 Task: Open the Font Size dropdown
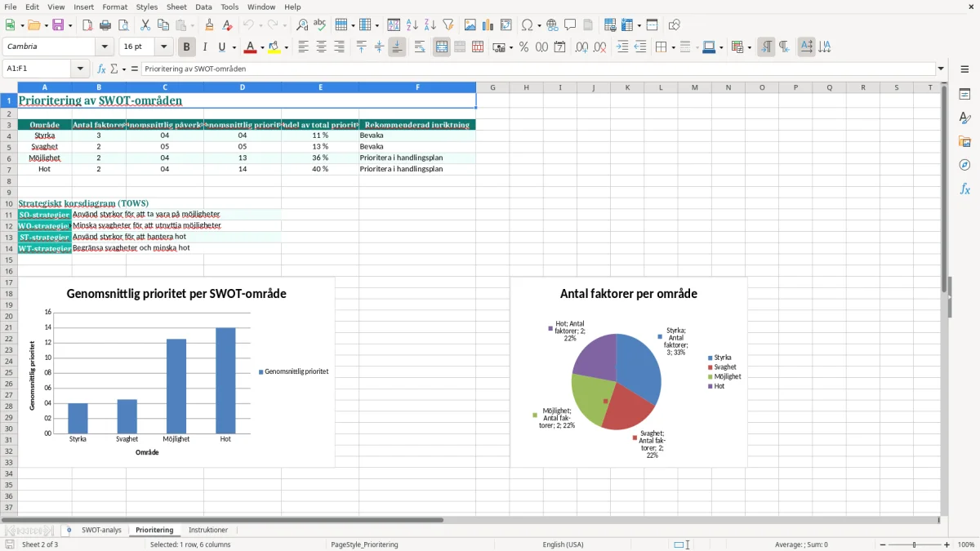163,47
